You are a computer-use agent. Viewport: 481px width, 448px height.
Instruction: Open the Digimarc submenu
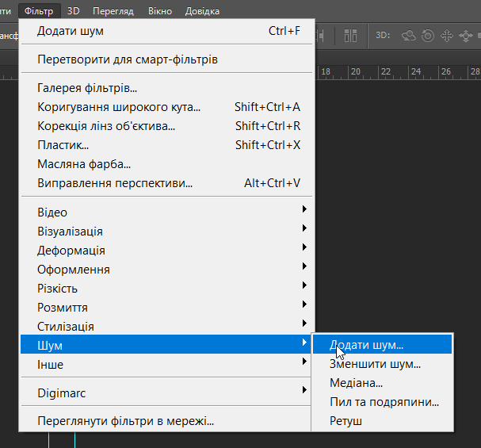pyautogui.click(x=168, y=392)
